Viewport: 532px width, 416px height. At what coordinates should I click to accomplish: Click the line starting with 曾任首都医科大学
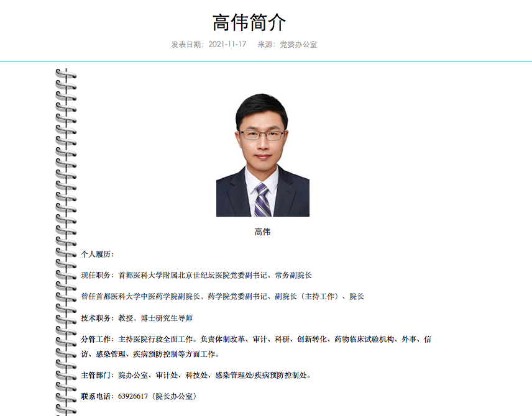222,296
